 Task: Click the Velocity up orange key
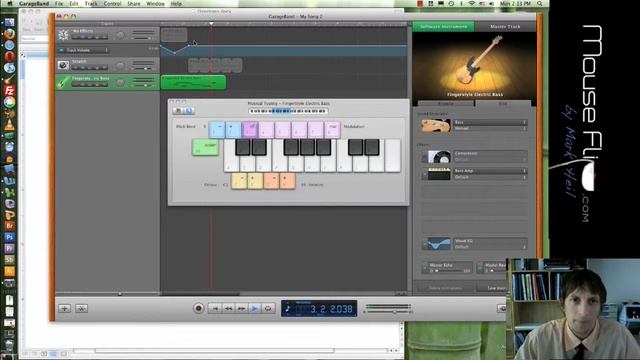pos(287,181)
